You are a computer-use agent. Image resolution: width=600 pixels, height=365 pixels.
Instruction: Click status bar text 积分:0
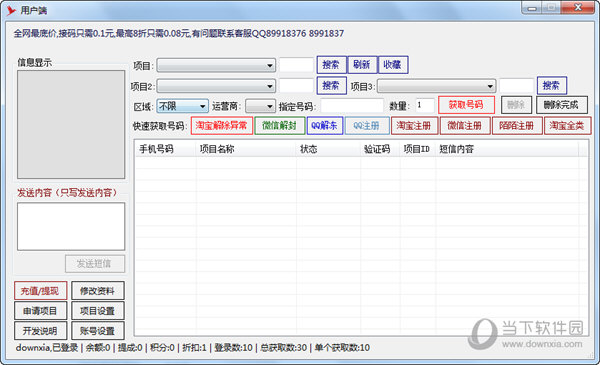[x=162, y=348]
